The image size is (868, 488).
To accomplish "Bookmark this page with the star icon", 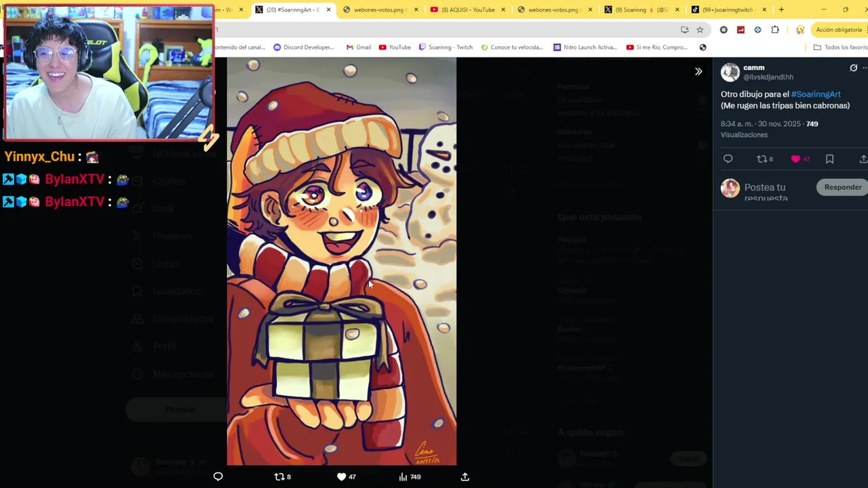I will 700,30.
